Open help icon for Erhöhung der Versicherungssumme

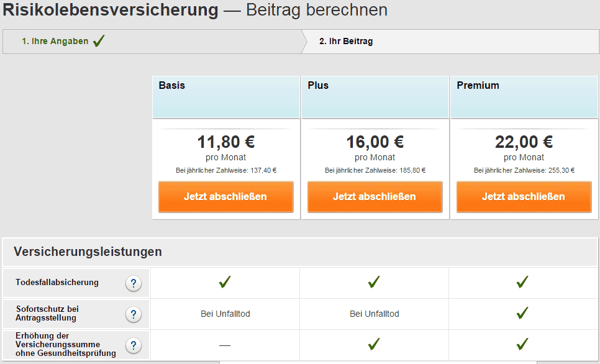(133, 345)
